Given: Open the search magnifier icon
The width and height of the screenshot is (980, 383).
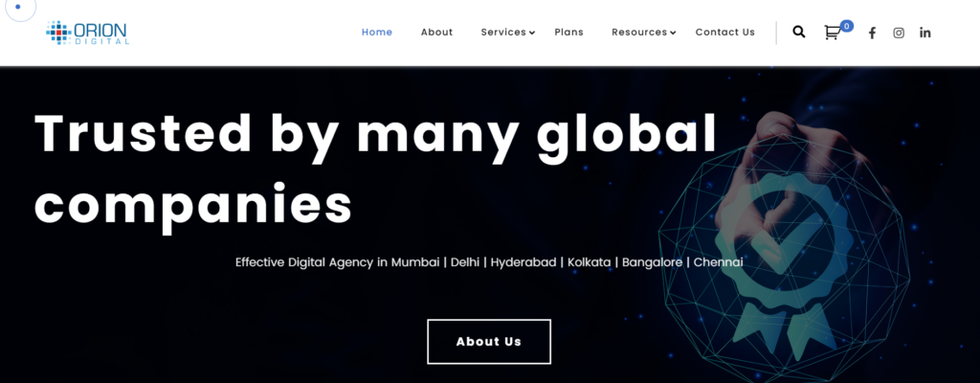Looking at the screenshot, I should (x=799, y=32).
